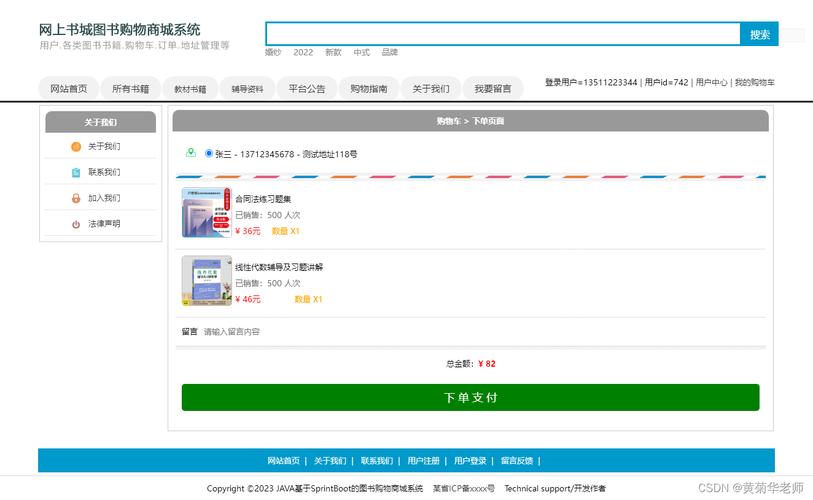The height and width of the screenshot is (500, 813).
Task: Select the 张三 address radio button
Action: [209, 154]
